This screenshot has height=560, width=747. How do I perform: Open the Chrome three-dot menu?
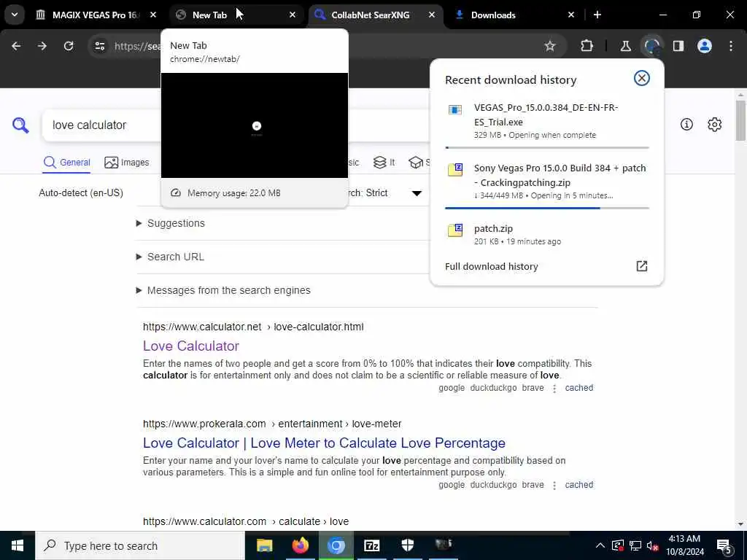[x=731, y=46]
